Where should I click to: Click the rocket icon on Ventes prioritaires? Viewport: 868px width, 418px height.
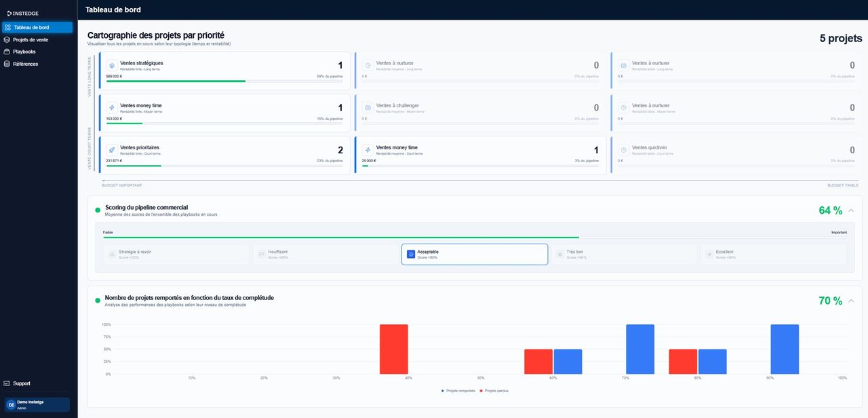(x=112, y=151)
